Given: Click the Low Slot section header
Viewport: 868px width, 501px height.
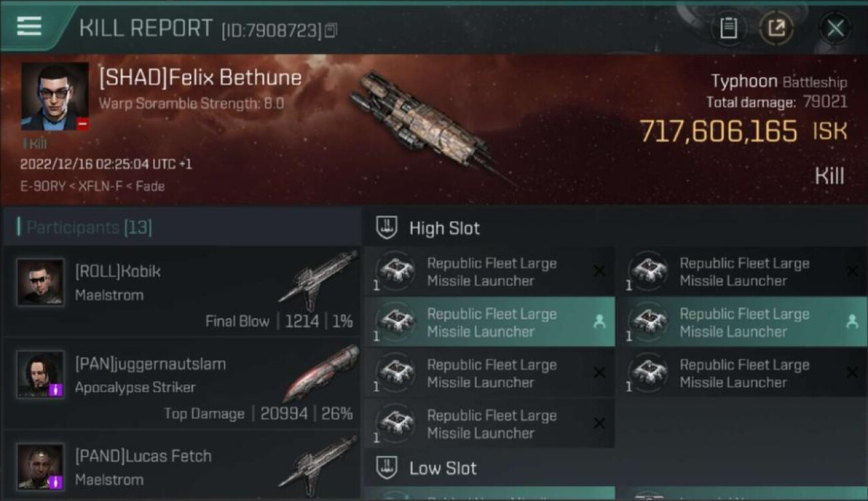Looking at the screenshot, I should point(443,468).
